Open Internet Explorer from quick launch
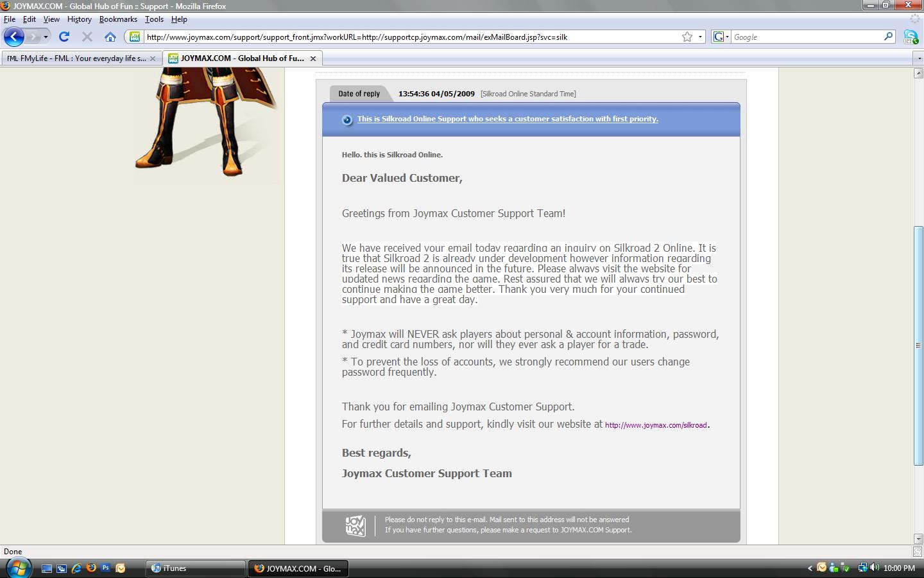 (x=76, y=568)
